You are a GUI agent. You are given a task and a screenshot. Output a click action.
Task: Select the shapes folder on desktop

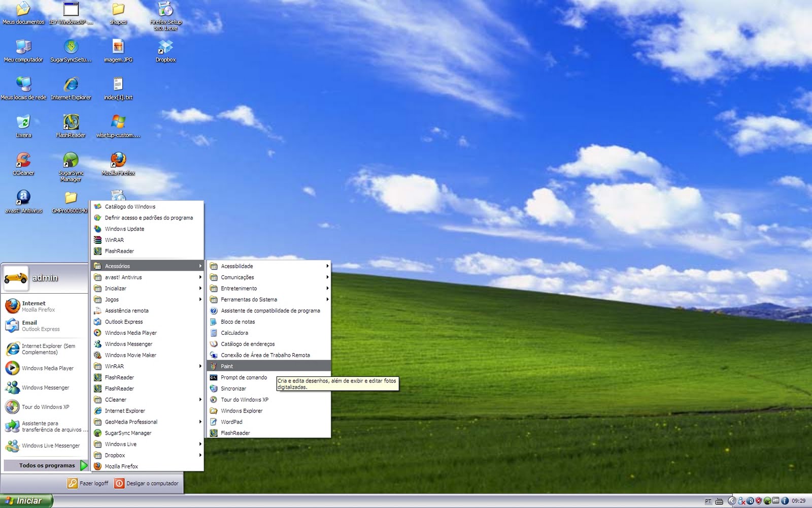pyautogui.click(x=118, y=14)
